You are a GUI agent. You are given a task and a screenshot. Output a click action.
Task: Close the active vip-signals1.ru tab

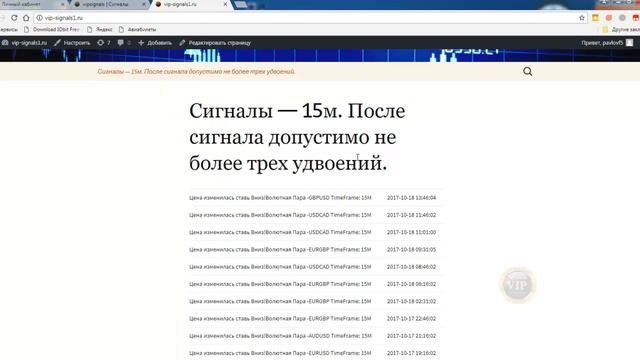point(225,4)
